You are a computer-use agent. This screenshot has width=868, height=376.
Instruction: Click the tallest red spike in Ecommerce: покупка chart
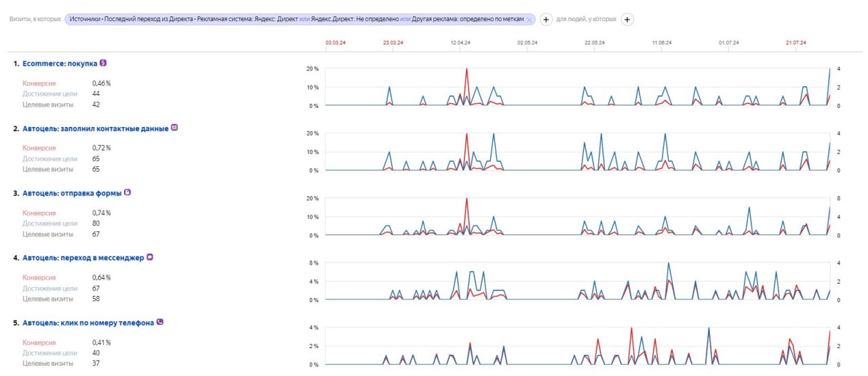coord(467,70)
